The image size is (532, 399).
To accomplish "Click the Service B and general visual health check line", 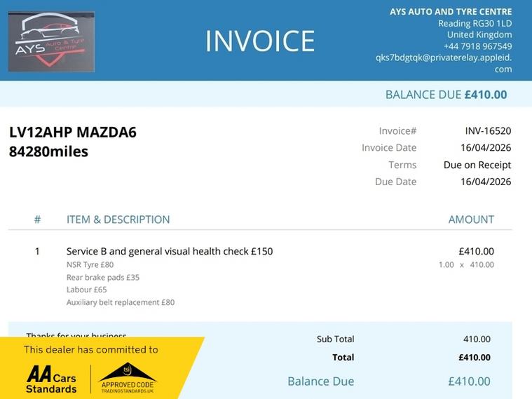I will coord(170,251).
